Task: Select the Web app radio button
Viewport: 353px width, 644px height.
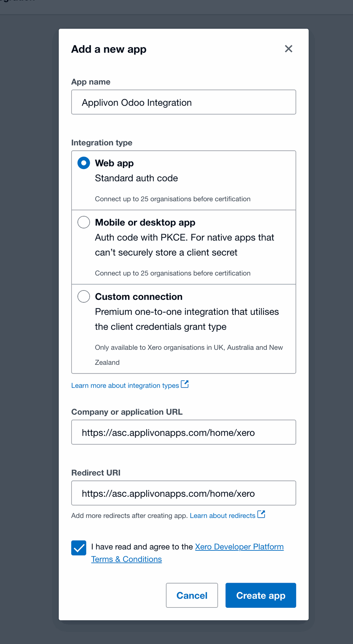Action: click(x=84, y=163)
